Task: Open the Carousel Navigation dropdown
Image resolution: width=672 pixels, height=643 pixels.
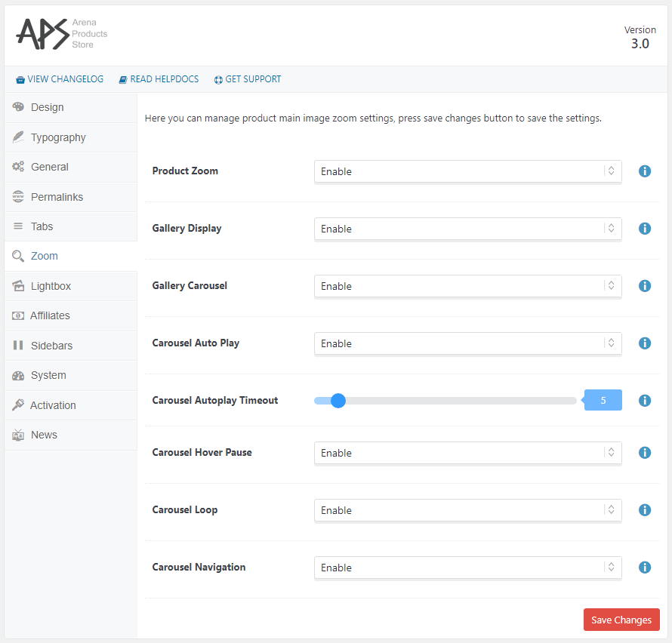Action: [467, 568]
